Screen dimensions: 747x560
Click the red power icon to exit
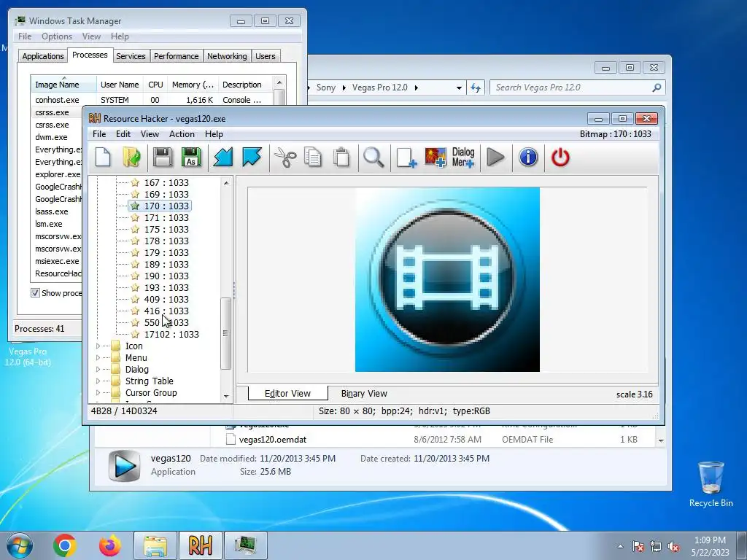point(560,157)
